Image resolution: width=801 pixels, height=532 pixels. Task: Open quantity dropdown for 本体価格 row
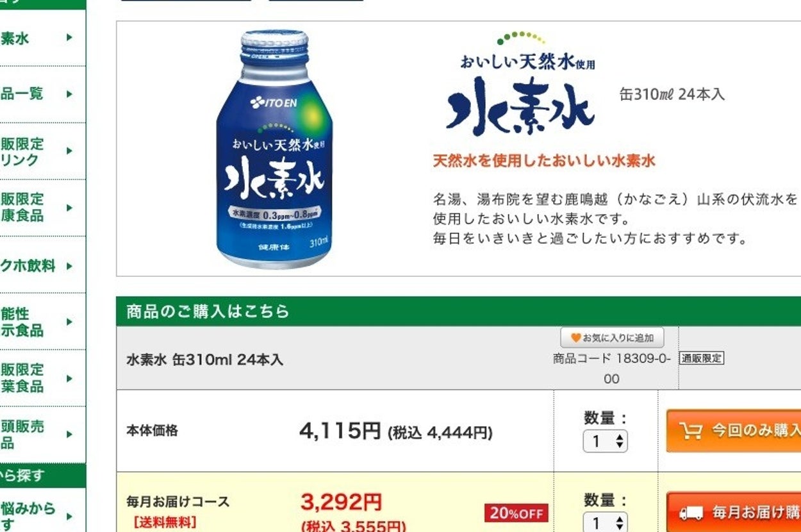pos(606,441)
